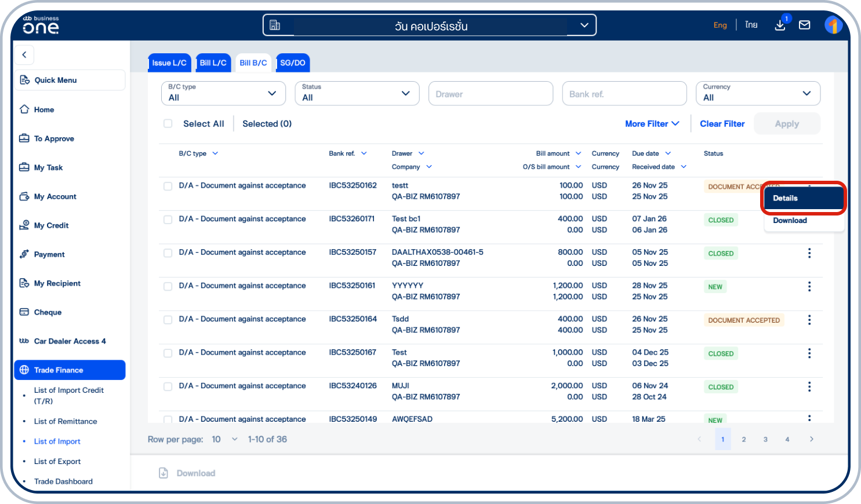Click the Clear Filter link

tap(722, 123)
